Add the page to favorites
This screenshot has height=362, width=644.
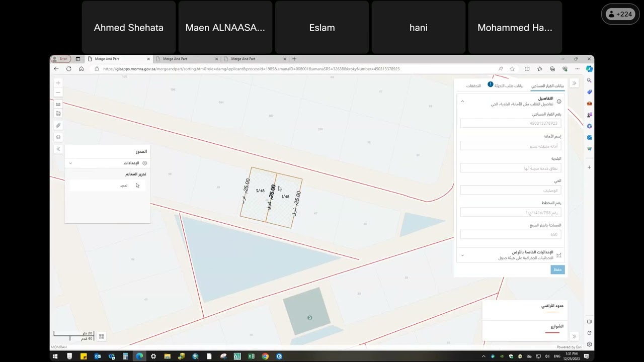512,69
